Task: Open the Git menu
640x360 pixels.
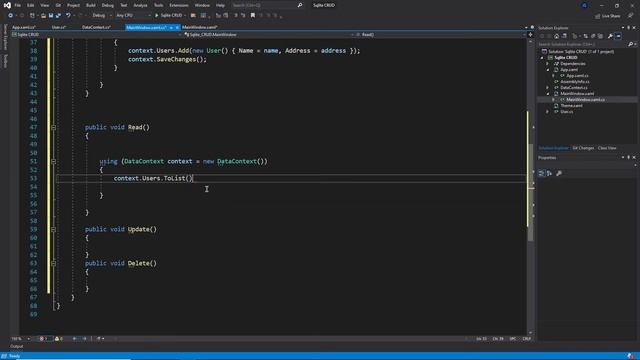Action: 58,5
